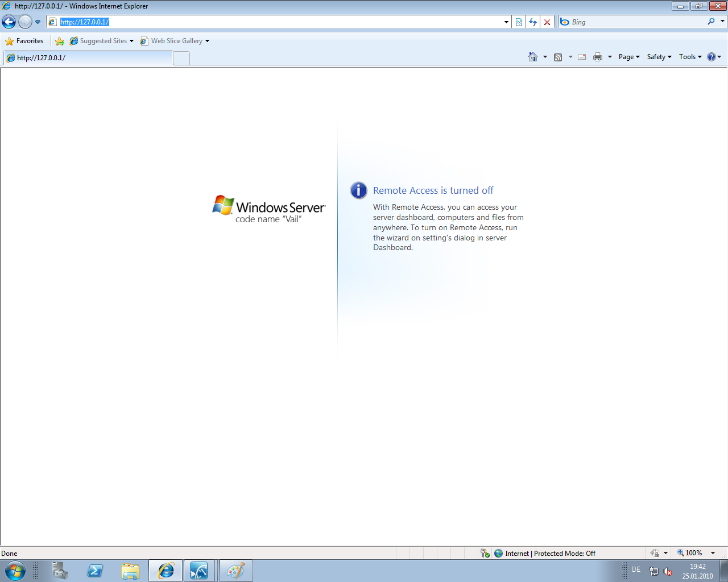Click Add to Favorites Bar icon
This screenshot has width=728, height=582.
pyautogui.click(x=60, y=41)
